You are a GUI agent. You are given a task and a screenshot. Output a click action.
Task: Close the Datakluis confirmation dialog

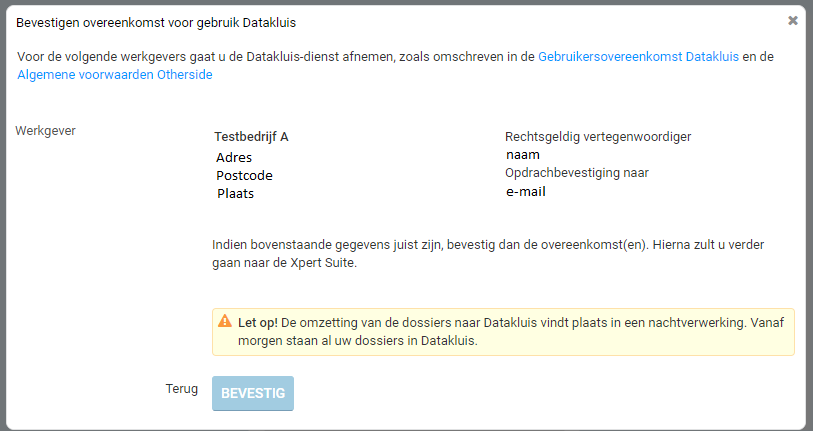[793, 20]
